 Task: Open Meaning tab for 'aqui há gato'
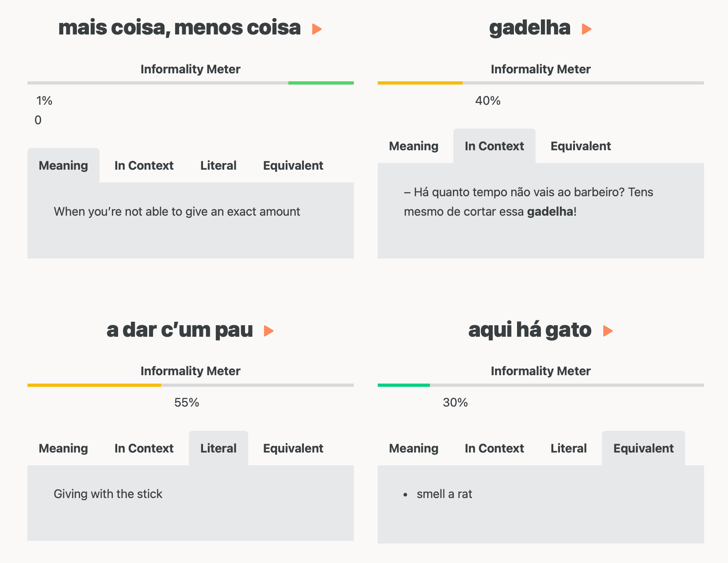click(x=414, y=449)
